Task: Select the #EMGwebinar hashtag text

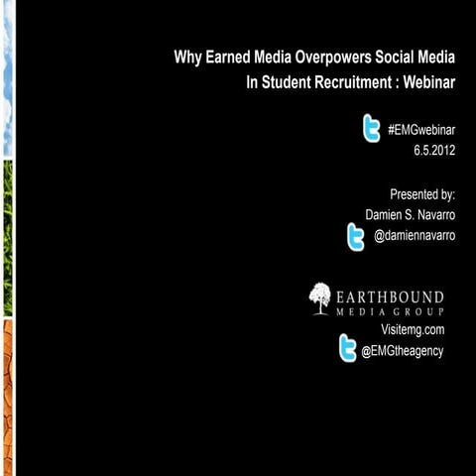Action: (421, 130)
